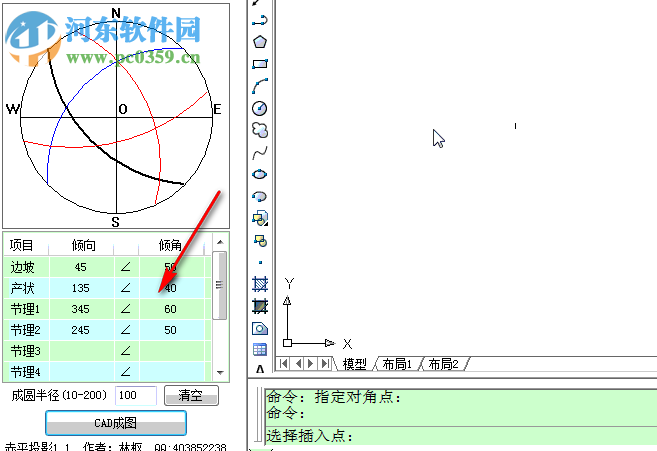Click the 边坡 row label

tap(23, 267)
